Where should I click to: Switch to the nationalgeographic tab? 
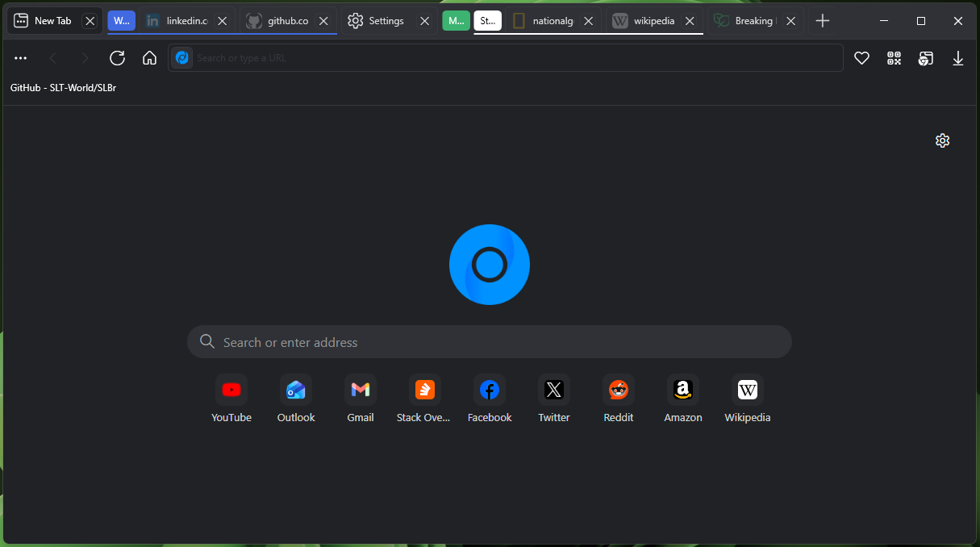553,21
